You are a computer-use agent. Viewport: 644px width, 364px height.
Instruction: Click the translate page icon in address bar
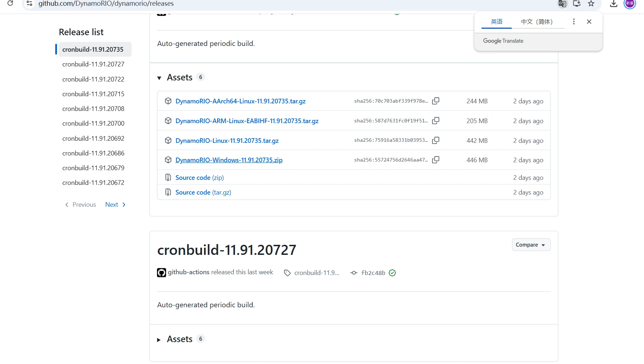562,4
